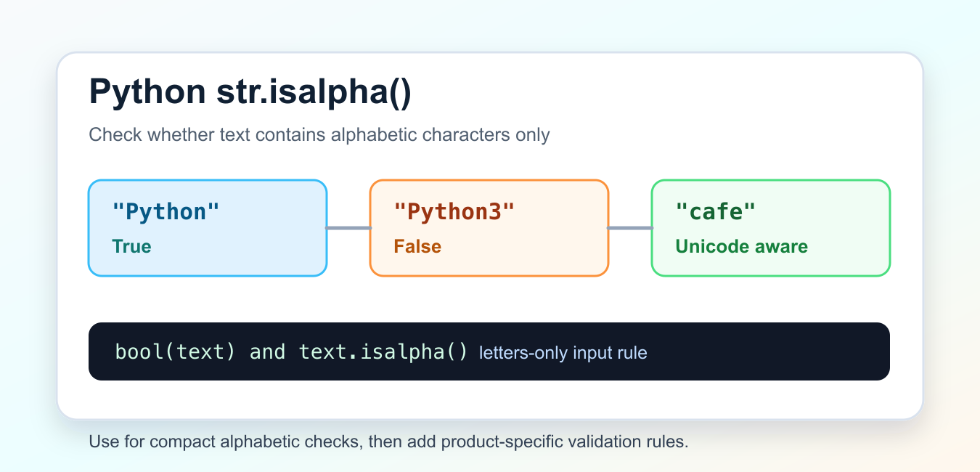Click connector line between Python and Python3 cards
Image resolution: width=980 pixels, height=472 pixels.
click(348, 228)
